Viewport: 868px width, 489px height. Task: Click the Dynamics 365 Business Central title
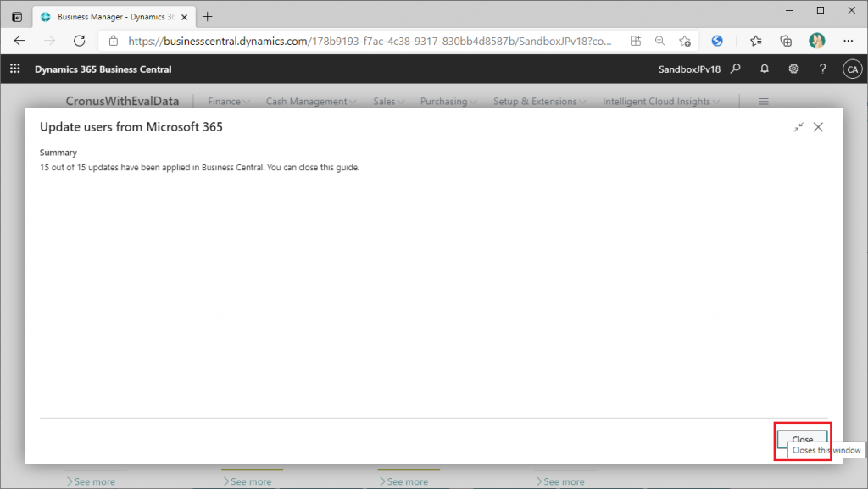click(103, 69)
